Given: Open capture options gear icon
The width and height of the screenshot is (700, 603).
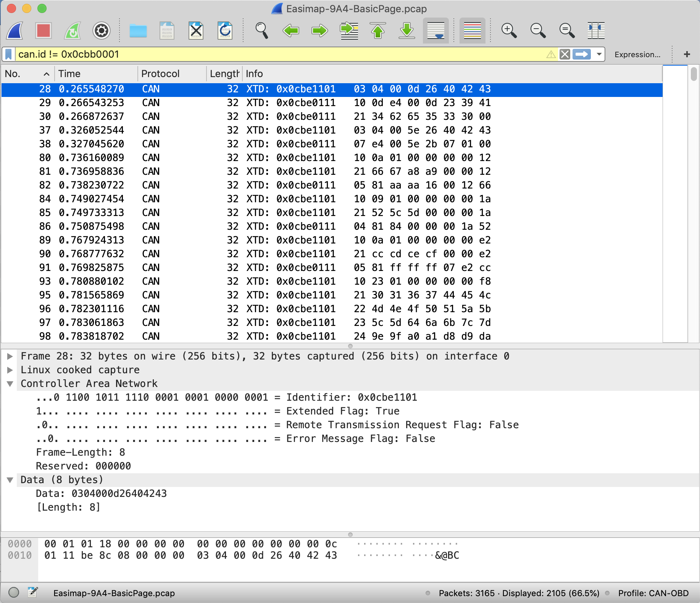Looking at the screenshot, I should [102, 31].
